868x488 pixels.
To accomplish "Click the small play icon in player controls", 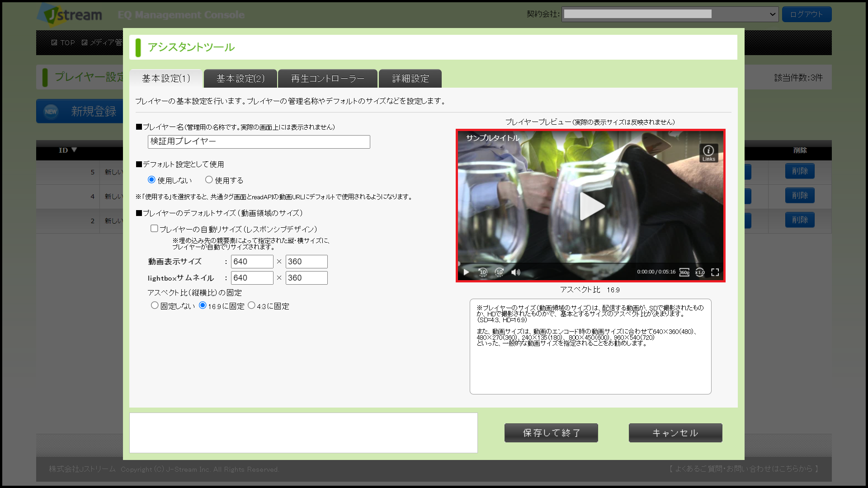I will tap(466, 272).
